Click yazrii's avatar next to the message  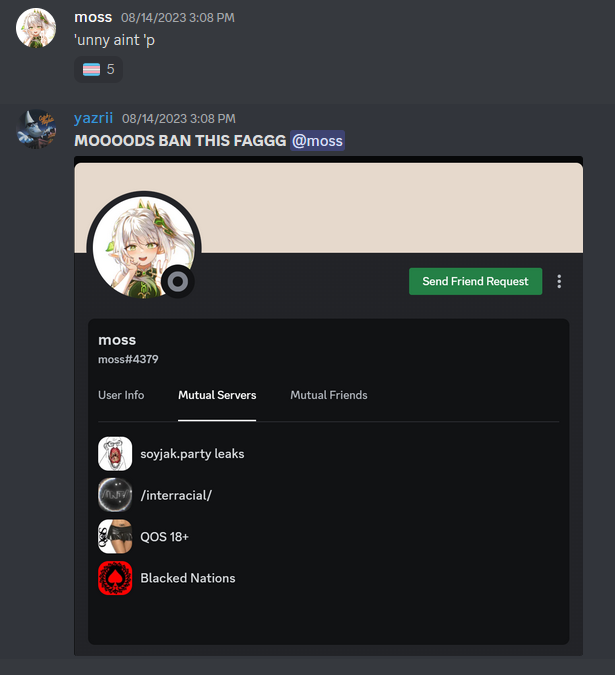pos(36,129)
